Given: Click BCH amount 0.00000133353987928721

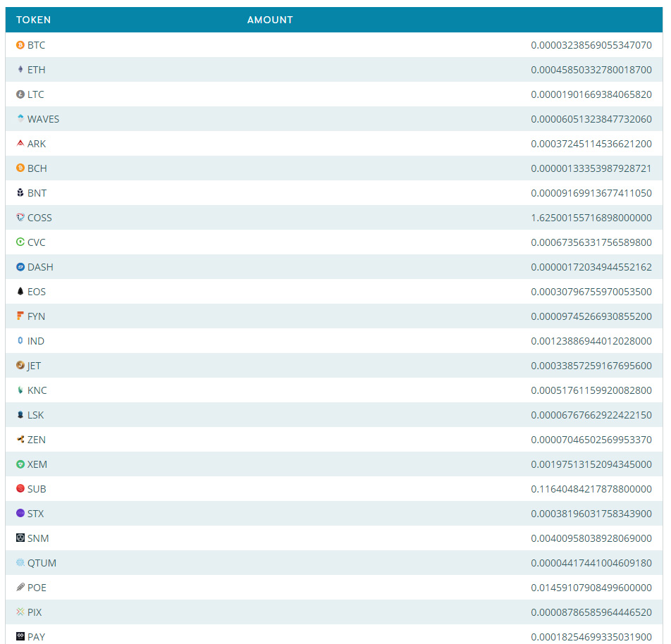Looking at the screenshot, I should click(591, 168).
